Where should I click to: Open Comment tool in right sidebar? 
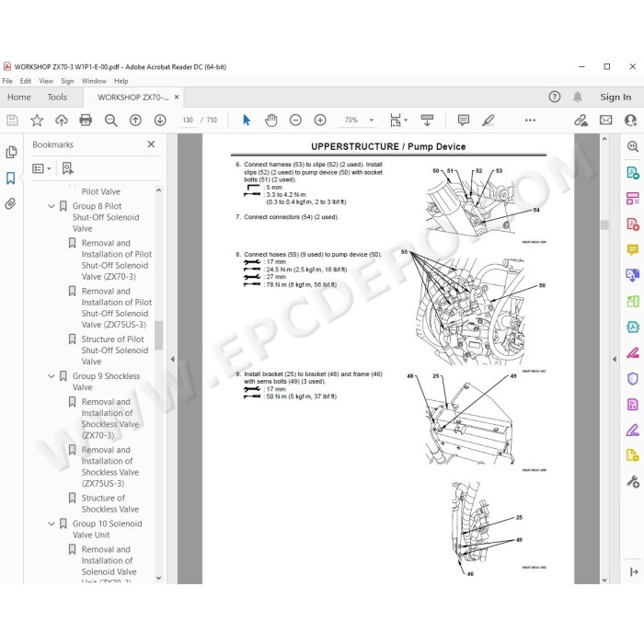tap(633, 249)
